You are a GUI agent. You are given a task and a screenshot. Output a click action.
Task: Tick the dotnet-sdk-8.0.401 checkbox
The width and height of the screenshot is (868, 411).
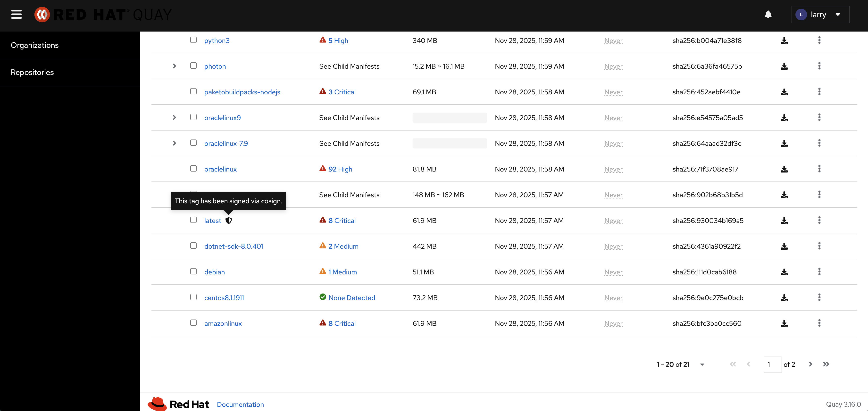pos(193,246)
